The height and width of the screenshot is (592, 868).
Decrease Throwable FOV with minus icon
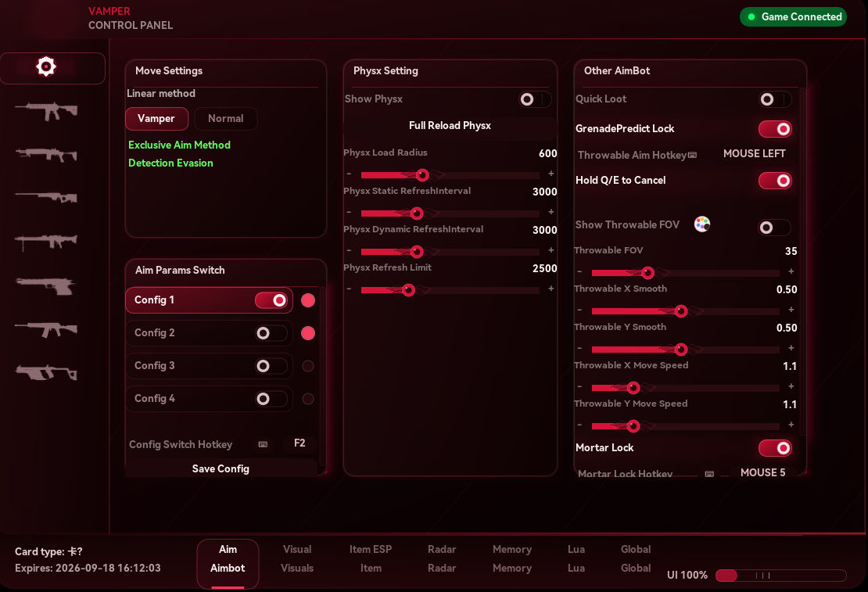[579, 272]
